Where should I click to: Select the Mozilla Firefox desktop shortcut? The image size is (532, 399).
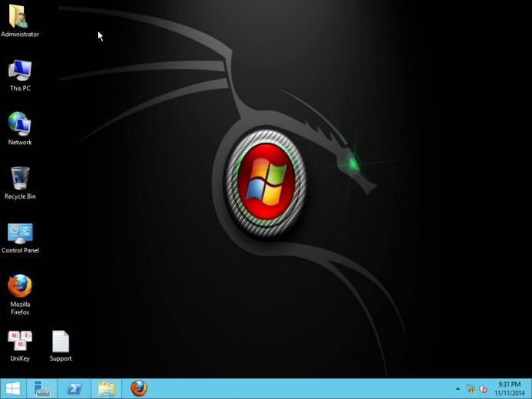click(20, 295)
